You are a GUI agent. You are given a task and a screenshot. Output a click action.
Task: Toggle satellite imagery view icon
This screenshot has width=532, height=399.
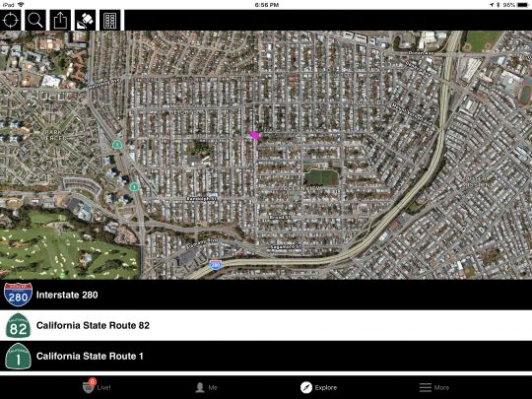point(85,21)
